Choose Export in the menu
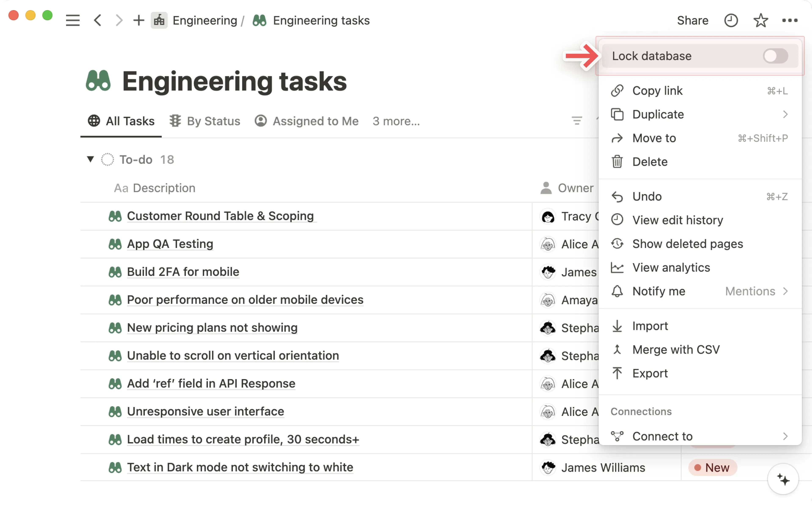Screen dimensions: 812x507 [650, 373]
